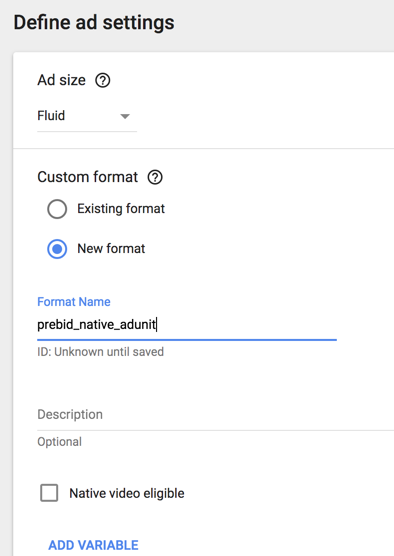
Task: Click the ADD VARIABLE button
Action: 93,545
